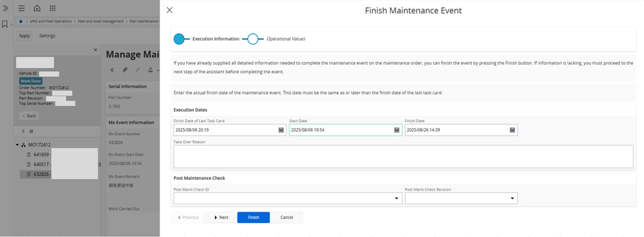Screen dimensions: 644x237
Task: Collapse the MO172412 tree node
Action: (x=17, y=145)
